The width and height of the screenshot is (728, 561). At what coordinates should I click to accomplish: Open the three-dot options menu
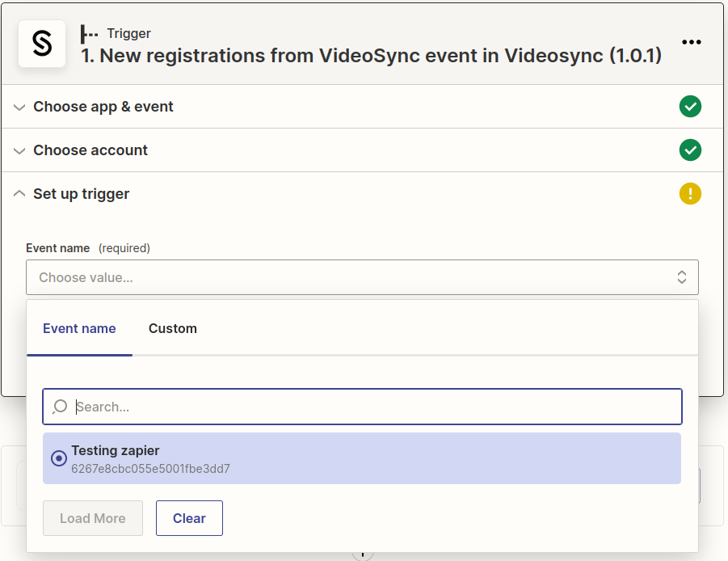click(692, 42)
